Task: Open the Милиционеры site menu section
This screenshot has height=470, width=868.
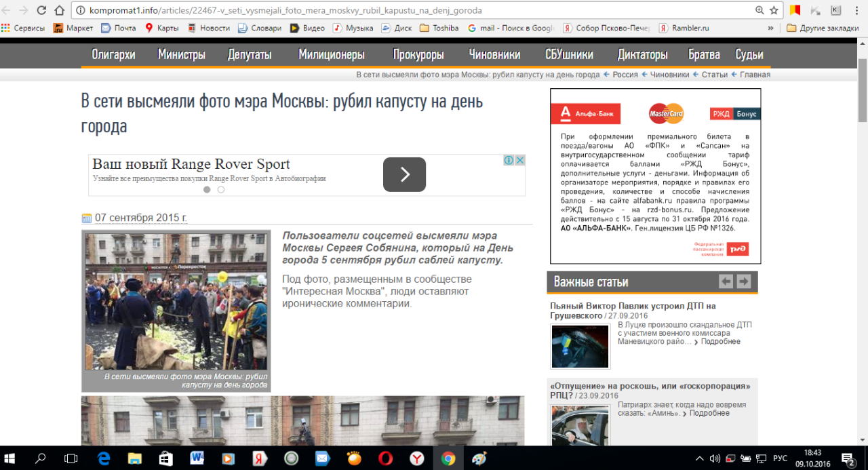Action: pyautogui.click(x=332, y=55)
